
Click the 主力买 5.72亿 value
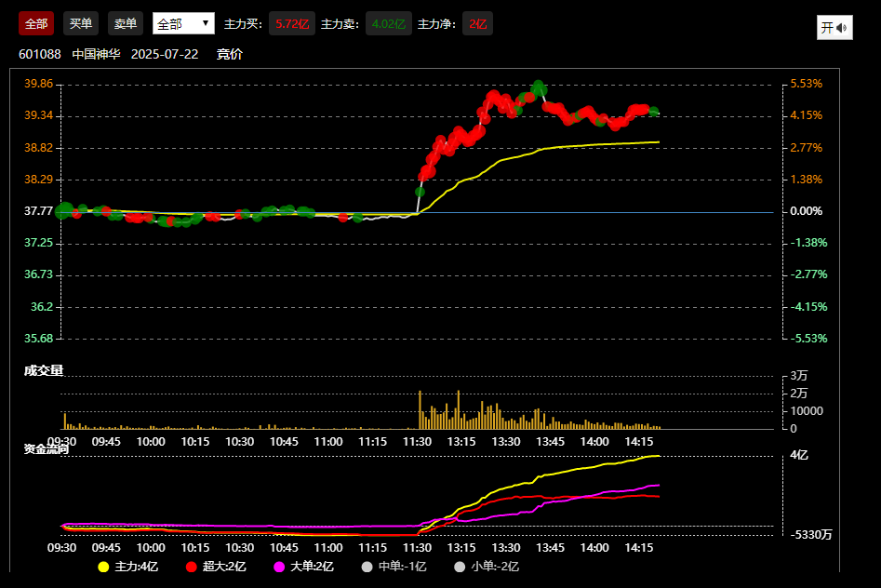click(x=291, y=23)
